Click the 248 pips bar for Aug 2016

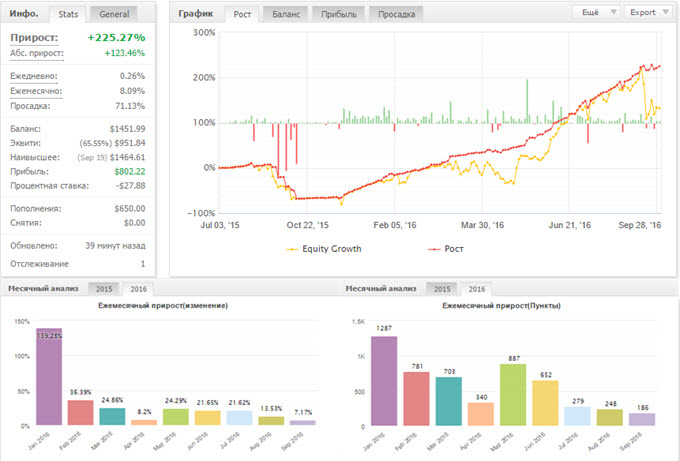click(610, 417)
